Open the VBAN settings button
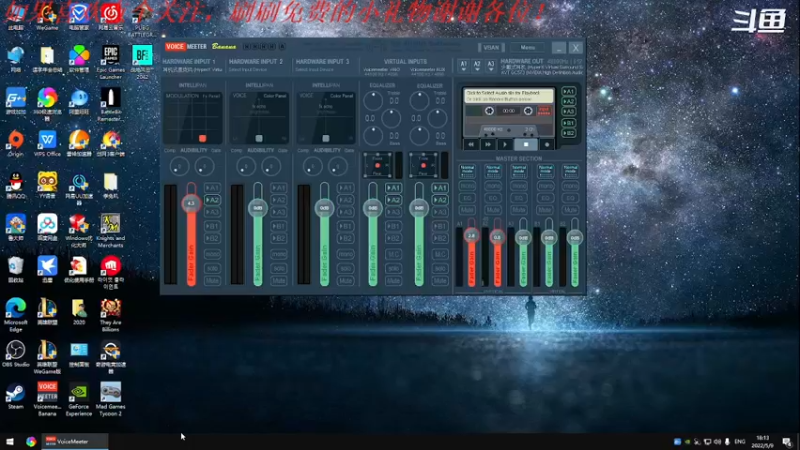This screenshot has width=800, height=450. [491, 47]
